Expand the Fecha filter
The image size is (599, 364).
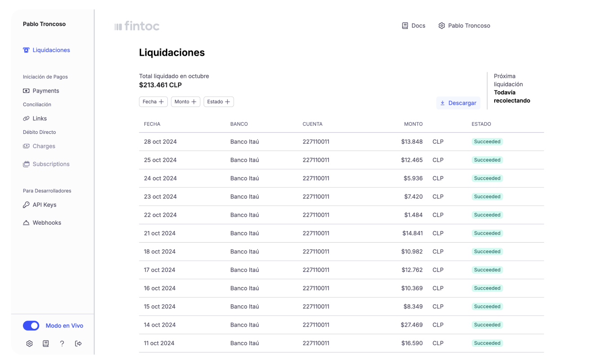point(153,102)
